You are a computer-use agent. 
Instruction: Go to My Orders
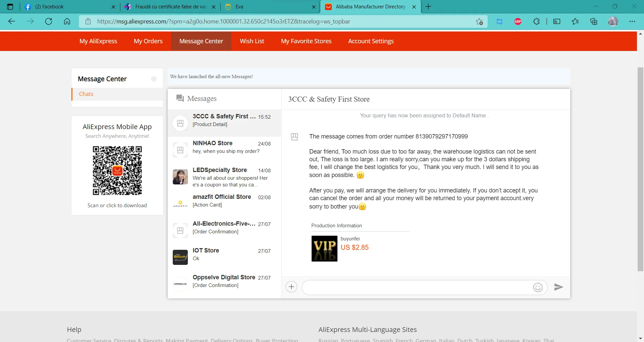148,41
